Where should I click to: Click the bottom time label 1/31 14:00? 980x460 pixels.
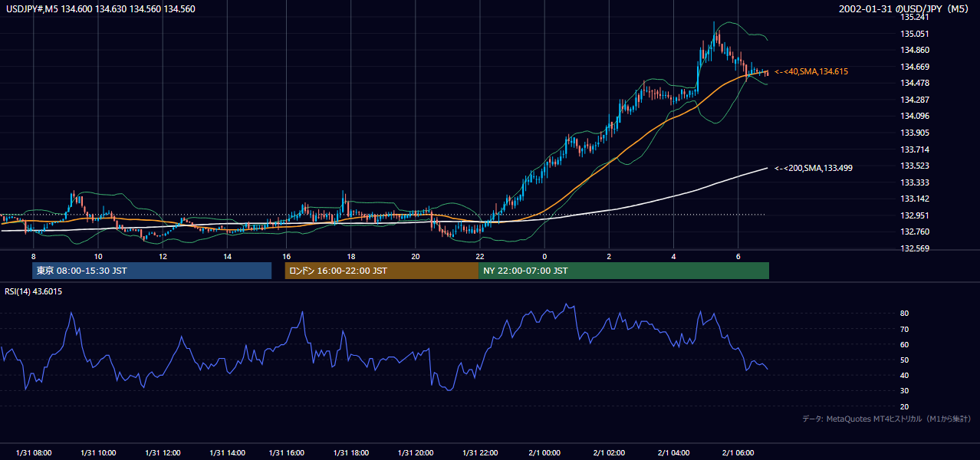(x=228, y=453)
